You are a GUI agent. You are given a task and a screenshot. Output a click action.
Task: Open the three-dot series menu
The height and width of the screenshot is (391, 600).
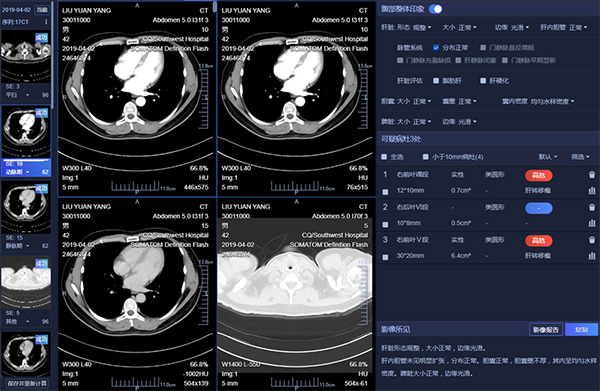click(46, 22)
